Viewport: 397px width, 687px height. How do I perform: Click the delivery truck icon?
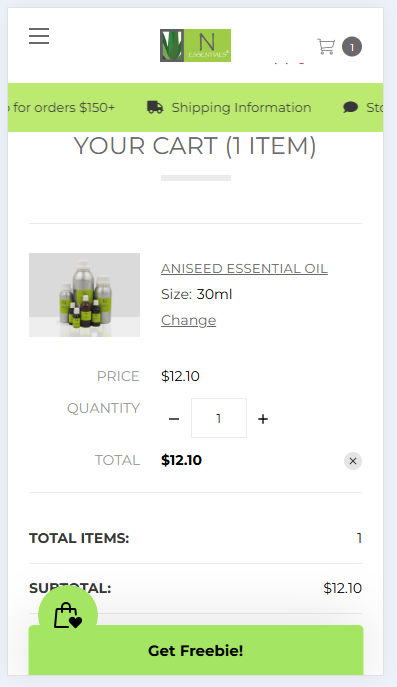pos(155,107)
